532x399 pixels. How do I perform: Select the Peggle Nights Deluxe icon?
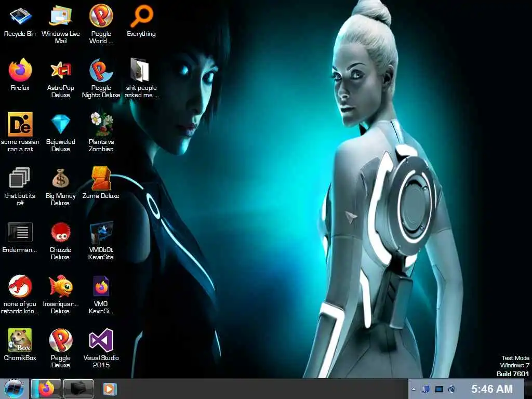pos(101,79)
